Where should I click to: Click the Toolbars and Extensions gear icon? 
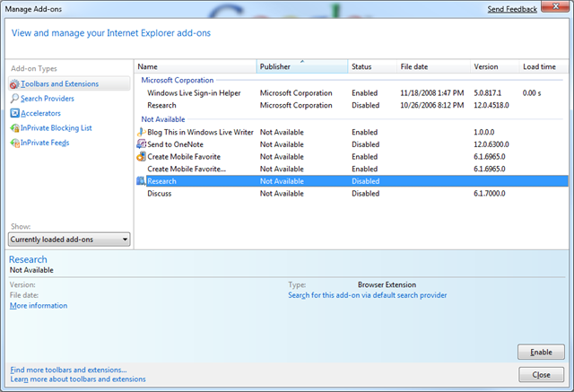point(14,83)
